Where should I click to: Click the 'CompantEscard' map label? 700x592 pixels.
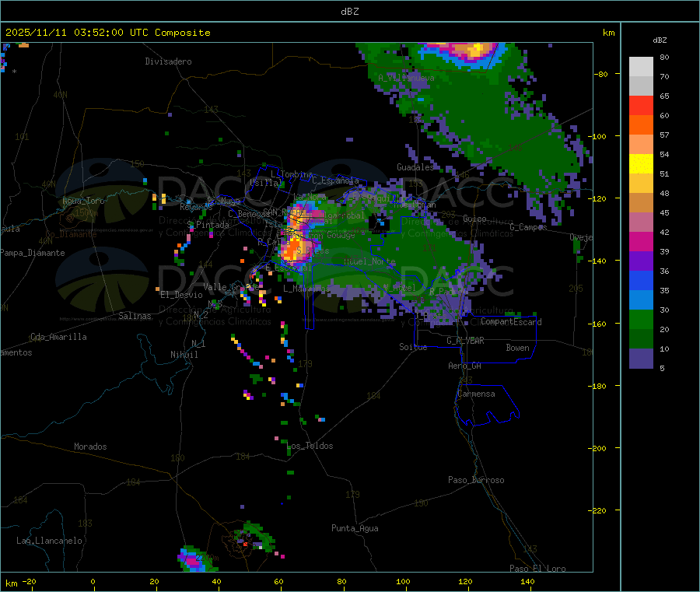[x=511, y=322]
